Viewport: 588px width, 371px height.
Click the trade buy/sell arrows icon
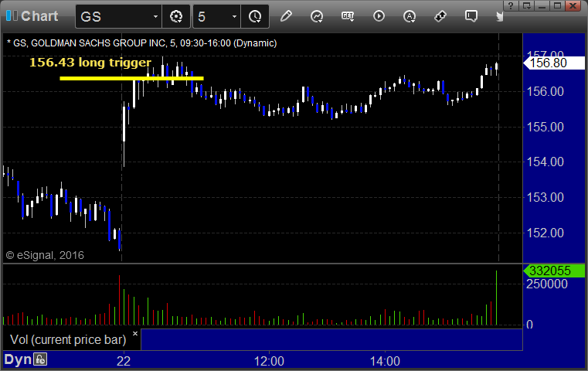point(440,16)
